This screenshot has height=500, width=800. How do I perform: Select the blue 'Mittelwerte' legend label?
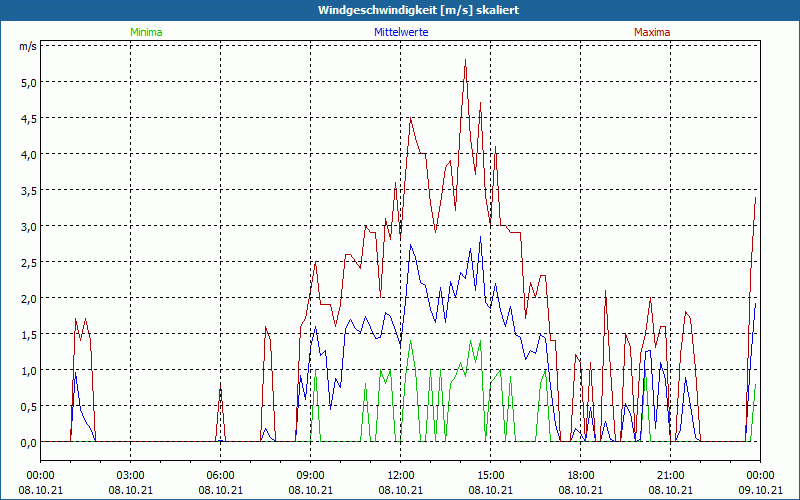point(401,32)
